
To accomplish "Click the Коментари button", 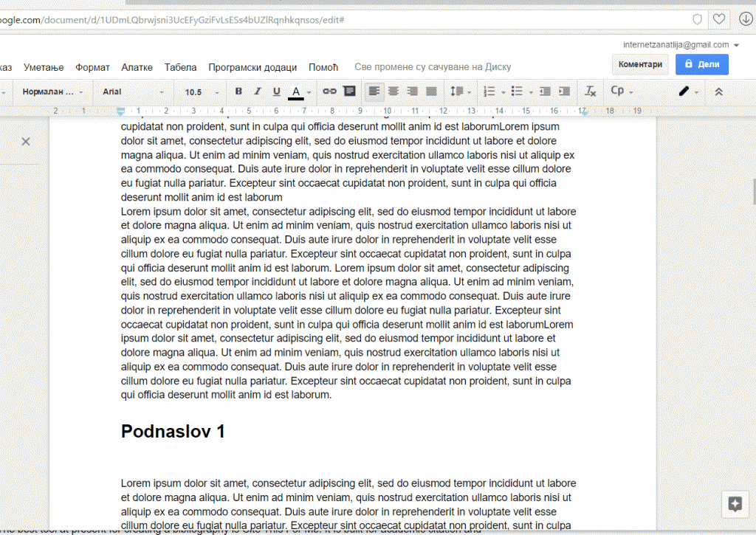I will click(x=640, y=65).
